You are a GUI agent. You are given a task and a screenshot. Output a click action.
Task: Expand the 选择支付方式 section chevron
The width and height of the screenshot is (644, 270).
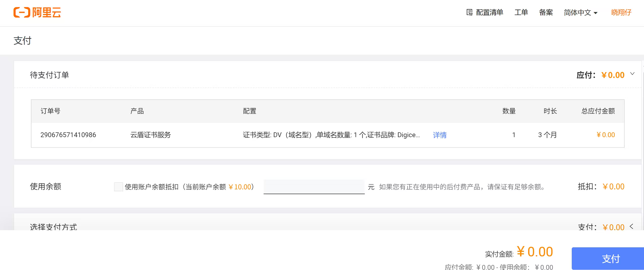click(631, 226)
